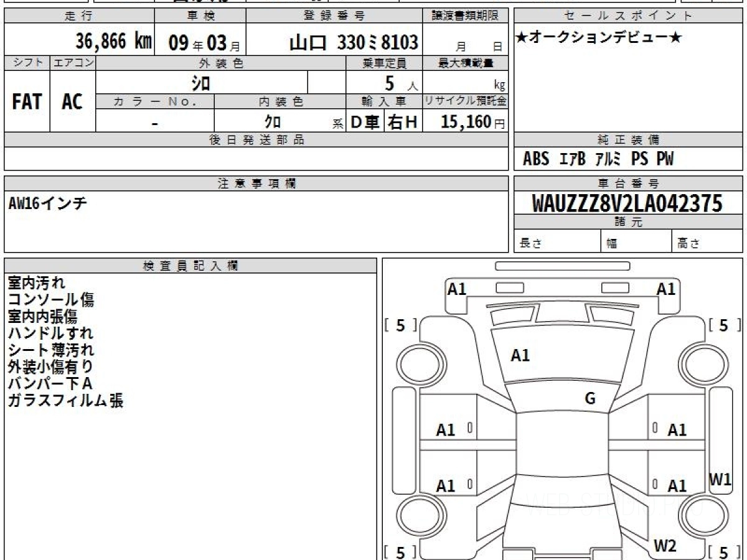Viewport: 747px width, 560px height.
Task: Click the カラーNo. header
Action: point(155,101)
